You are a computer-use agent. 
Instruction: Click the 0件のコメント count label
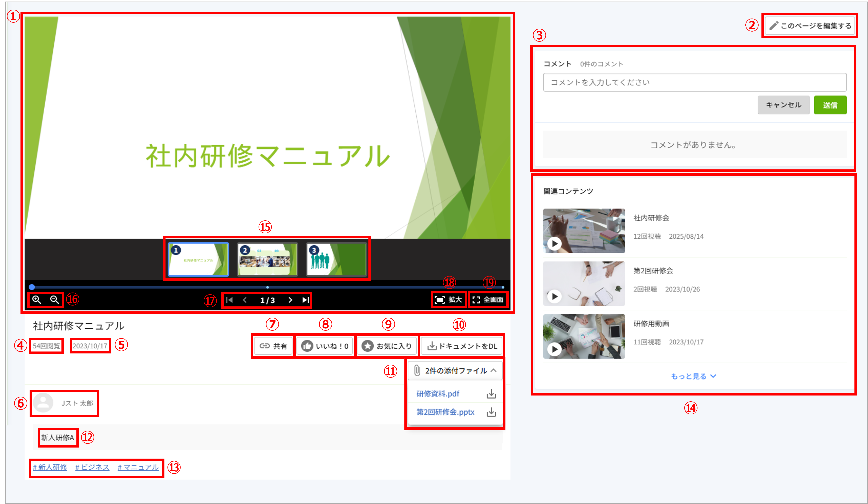601,64
